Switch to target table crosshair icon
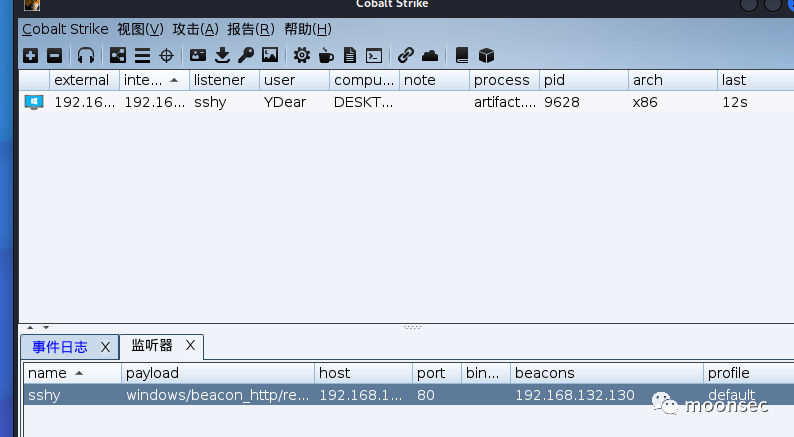The width and height of the screenshot is (794, 437). [x=166, y=55]
